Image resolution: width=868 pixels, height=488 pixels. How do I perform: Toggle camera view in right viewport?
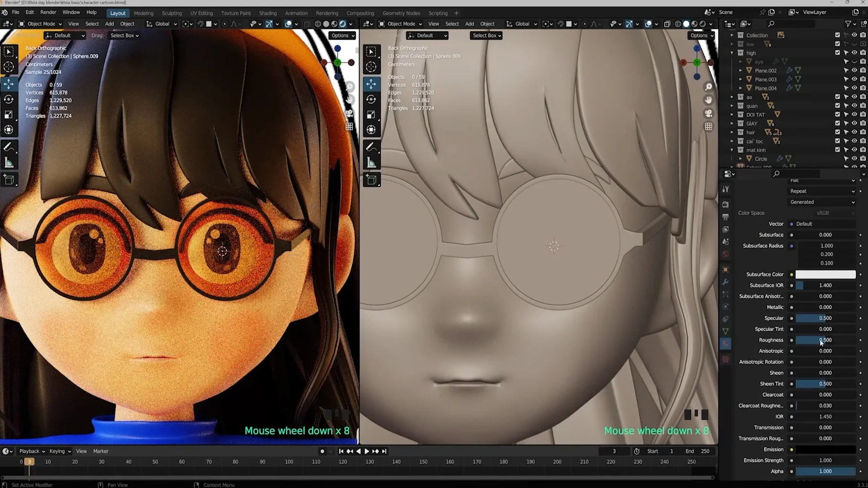(x=708, y=113)
